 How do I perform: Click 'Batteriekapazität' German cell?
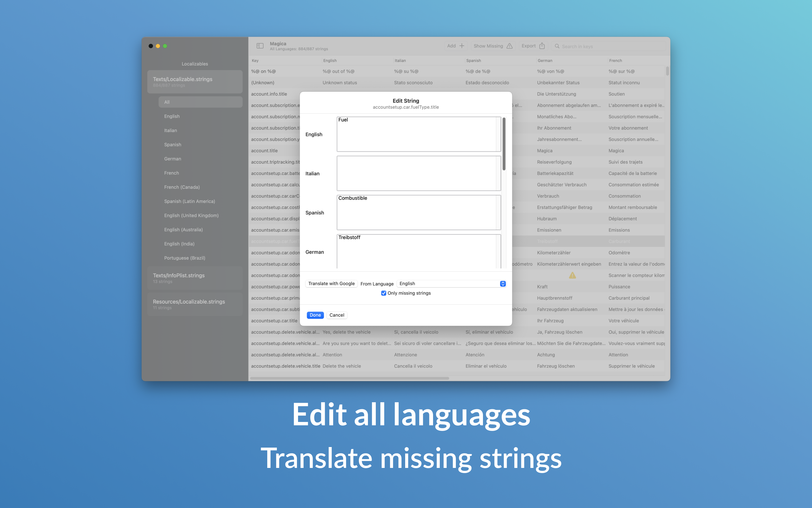(555, 173)
